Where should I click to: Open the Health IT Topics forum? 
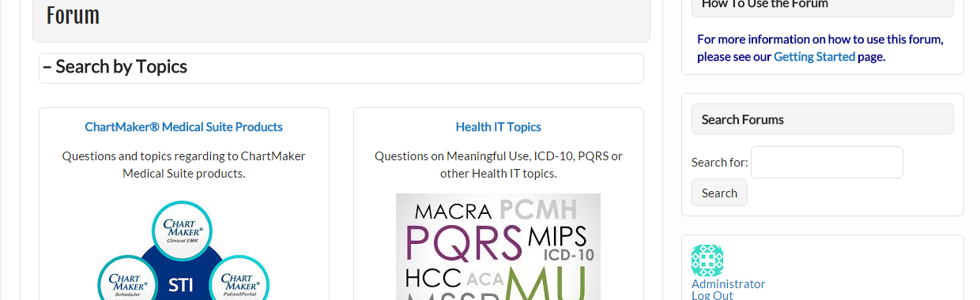(x=498, y=127)
